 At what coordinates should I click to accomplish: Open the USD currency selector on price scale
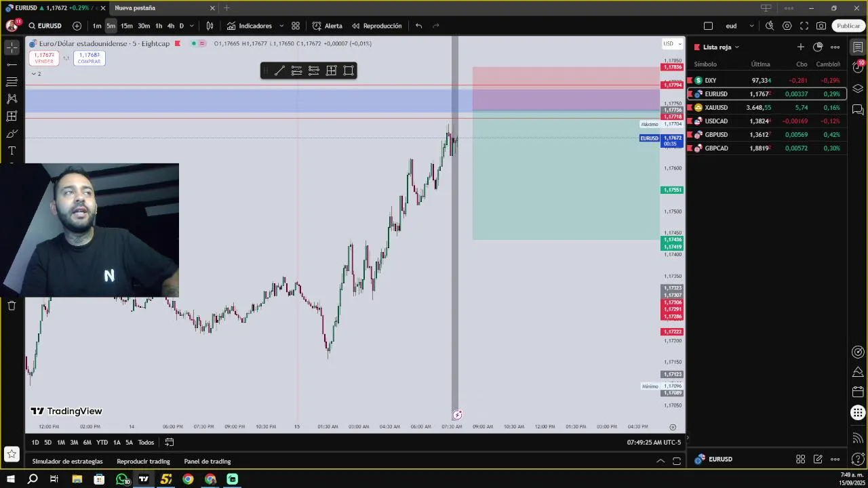pyautogui.click(x=671, y=43)
